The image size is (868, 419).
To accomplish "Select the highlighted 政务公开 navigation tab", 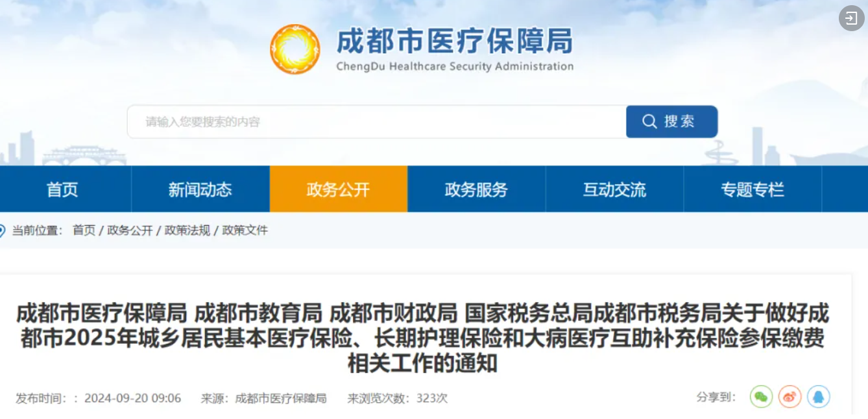I will [338, 189].
